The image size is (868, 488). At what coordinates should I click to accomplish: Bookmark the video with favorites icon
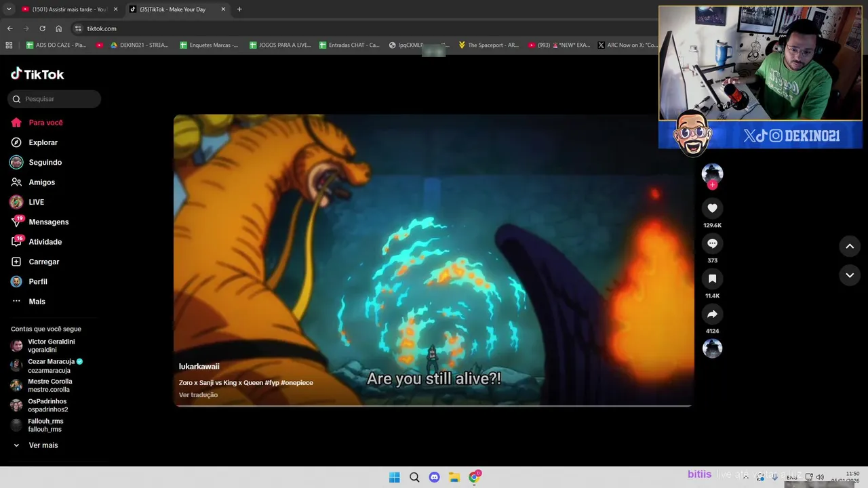click(712, 279)
